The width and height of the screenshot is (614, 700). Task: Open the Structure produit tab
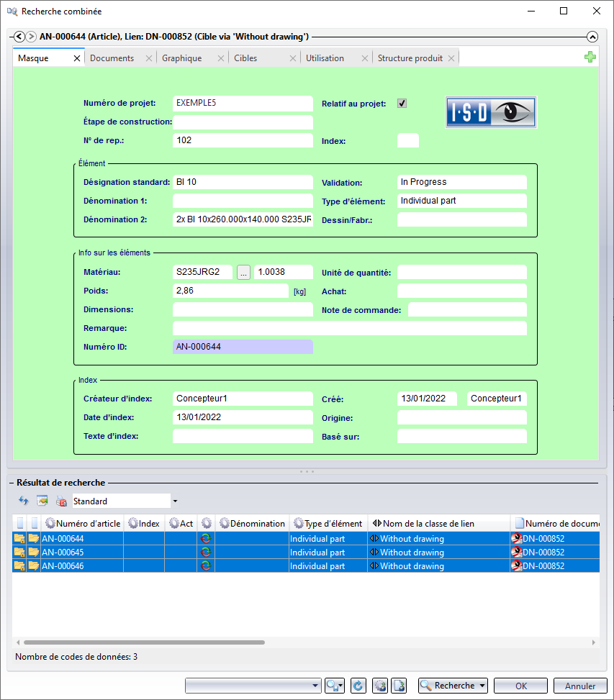click(x=410, y=58)
